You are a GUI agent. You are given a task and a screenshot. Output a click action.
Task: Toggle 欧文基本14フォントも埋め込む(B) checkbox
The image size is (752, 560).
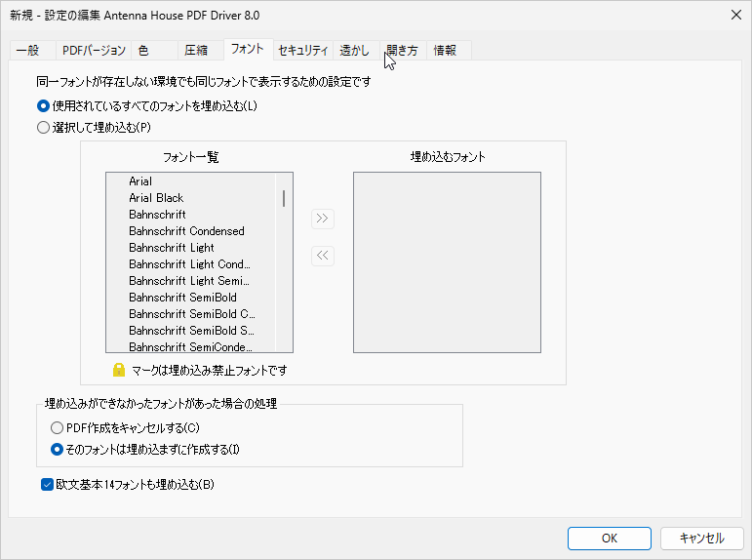(x=128, y=485)
